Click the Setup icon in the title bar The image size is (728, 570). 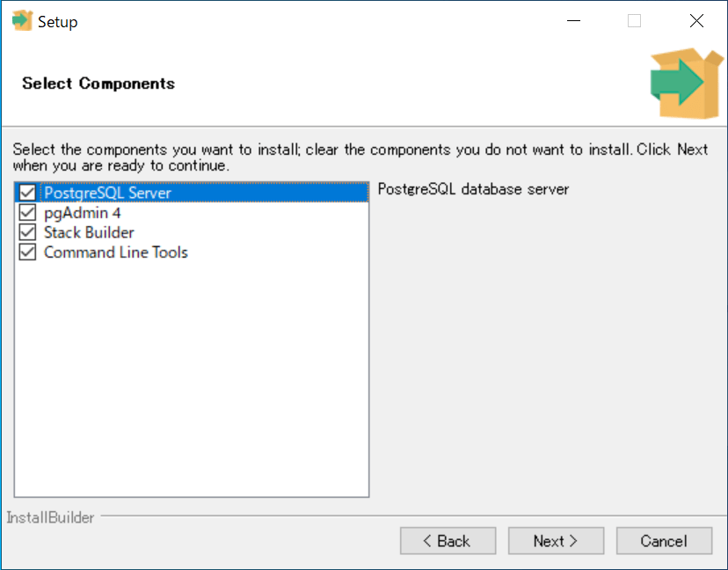(21, 21)
